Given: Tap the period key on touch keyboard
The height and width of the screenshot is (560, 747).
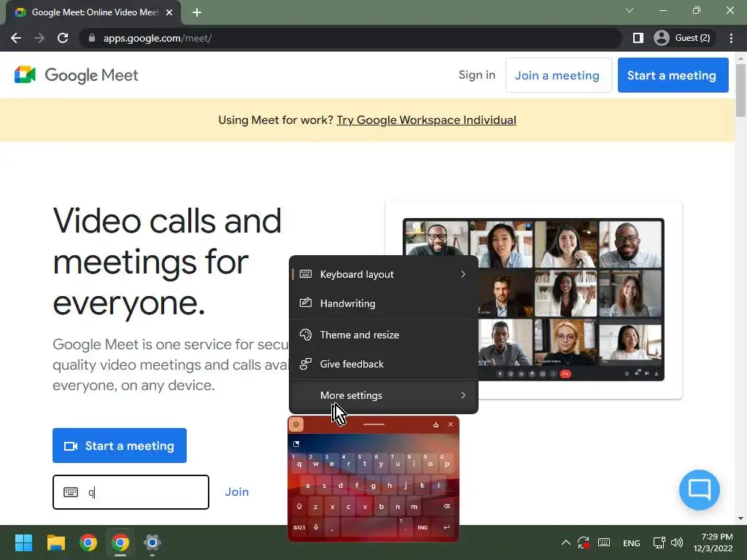Looking at the screenshot, I should click(406, 528).
